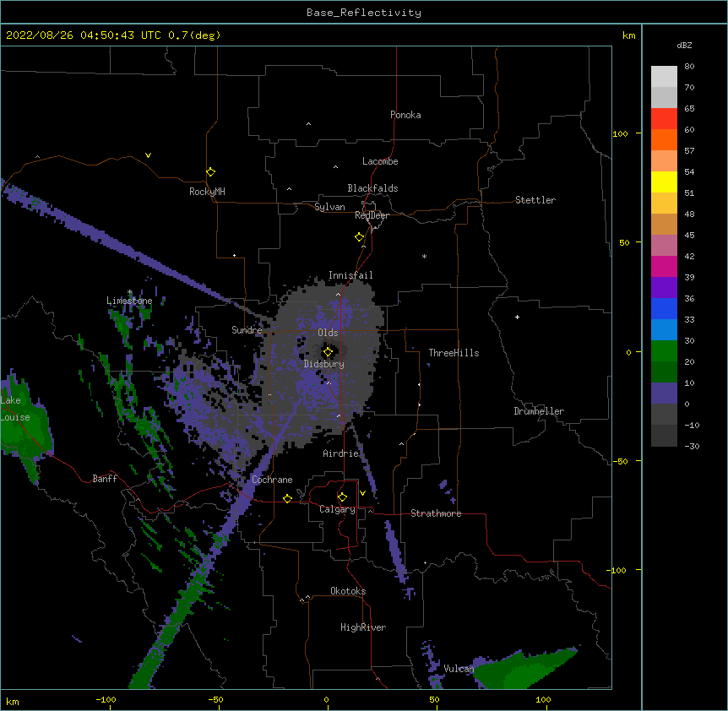Click the Ponoka city label
The height and width of the screenshot is (711, 728).
pyautogui.click(x=405, y=115)
